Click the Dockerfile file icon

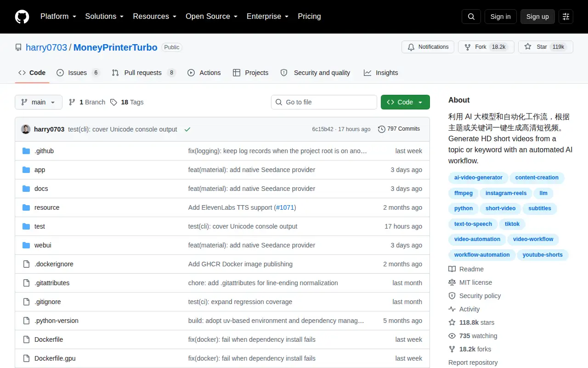click(x=26, y=339)
